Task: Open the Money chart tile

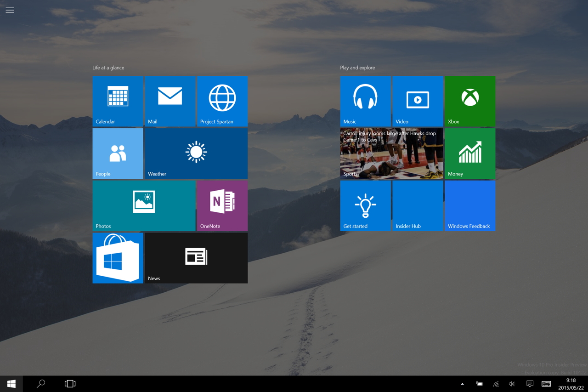Action: [470, 153]
